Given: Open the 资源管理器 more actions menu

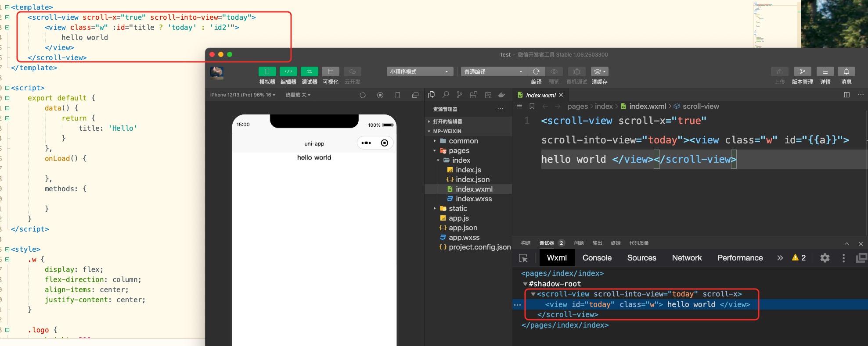Looking at the screenshot, I should pos(501,109).
